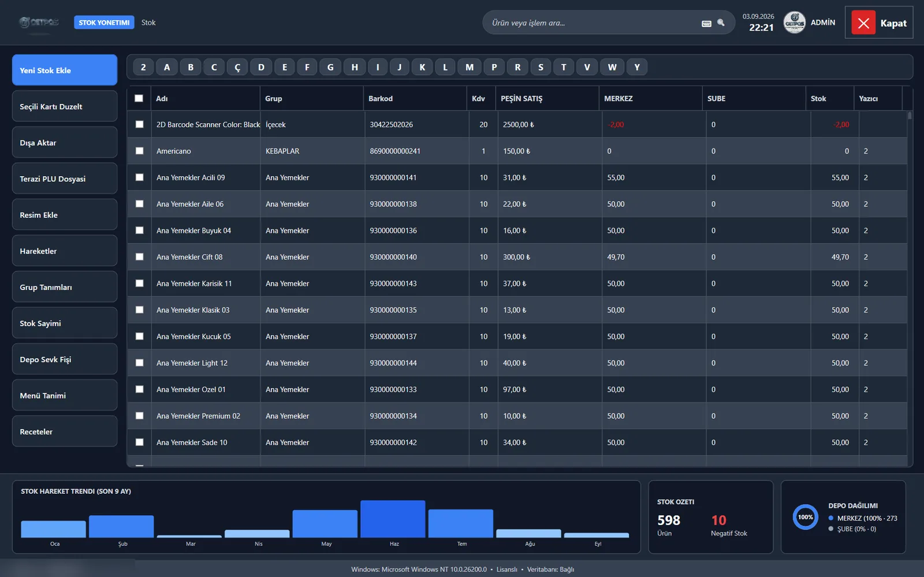Select the Ana Yemekler Ozel 01 checkbox
Viewport: 924px width, 577px height.
point(139,389)
